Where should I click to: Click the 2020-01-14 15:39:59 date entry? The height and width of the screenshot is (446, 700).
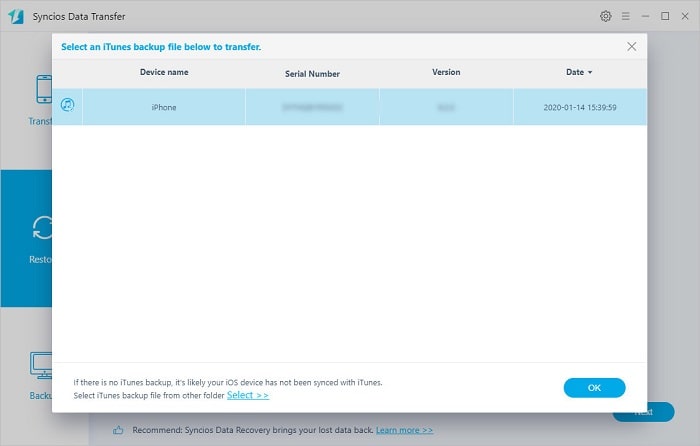coord(579,107)
